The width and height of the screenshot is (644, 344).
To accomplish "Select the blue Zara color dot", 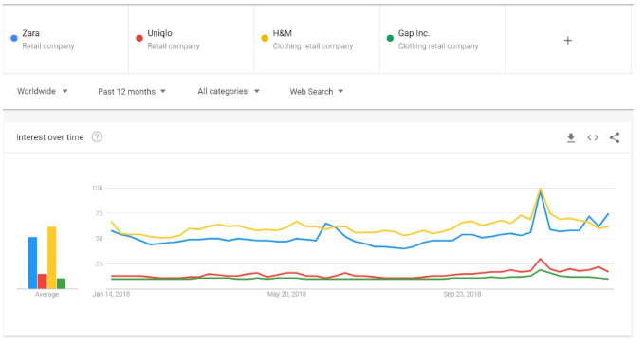I will point(14,38).
